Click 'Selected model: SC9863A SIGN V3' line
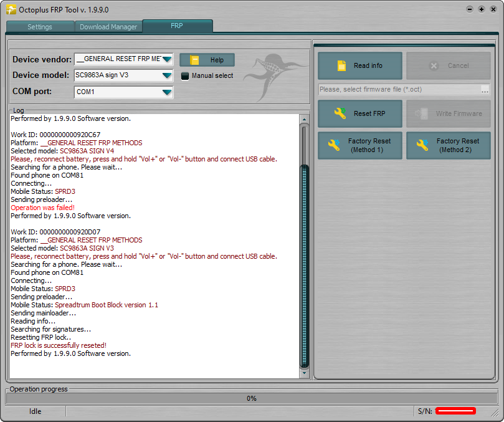Image resolution: width=504 pixels, height=422 pixels. 62,248
